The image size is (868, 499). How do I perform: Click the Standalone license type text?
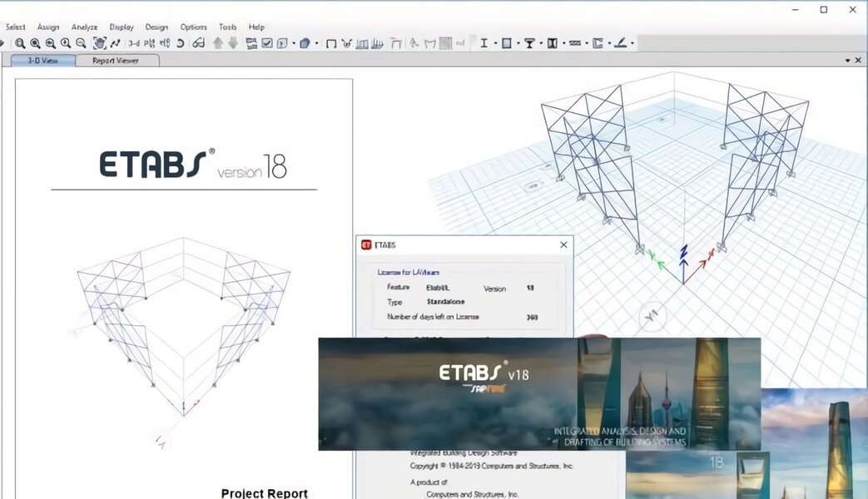pos(445,302)
